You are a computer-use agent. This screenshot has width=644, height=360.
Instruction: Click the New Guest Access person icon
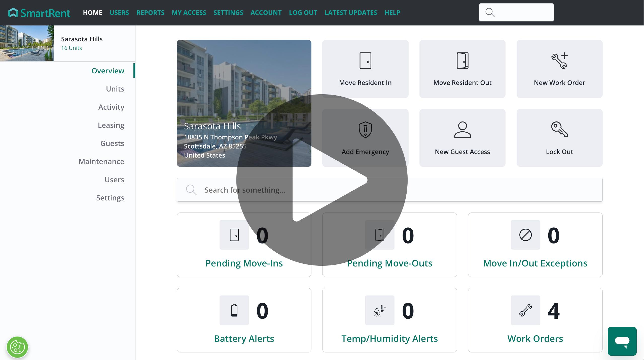[462, 130]
